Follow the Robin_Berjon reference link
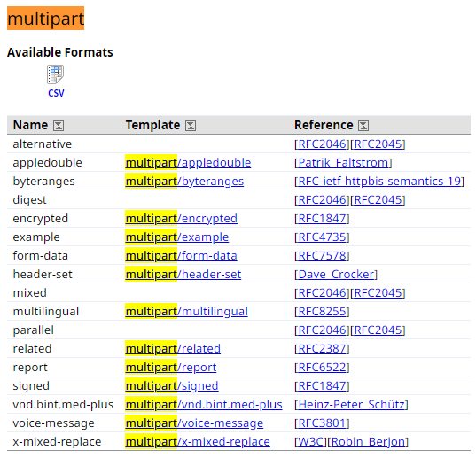476x458 pixels. coord(368,442)
